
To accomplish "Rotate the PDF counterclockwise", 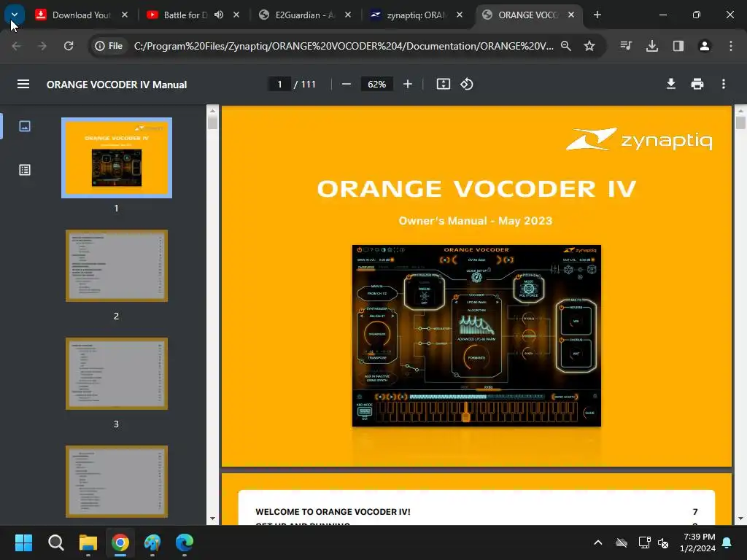I will pos(467,85).
